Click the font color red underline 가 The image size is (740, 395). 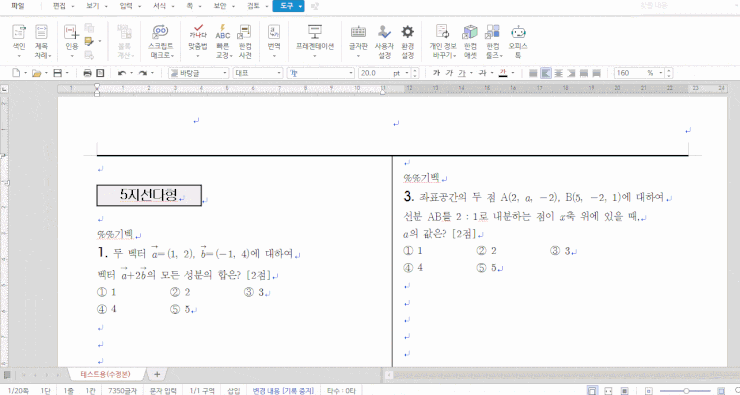503,73
